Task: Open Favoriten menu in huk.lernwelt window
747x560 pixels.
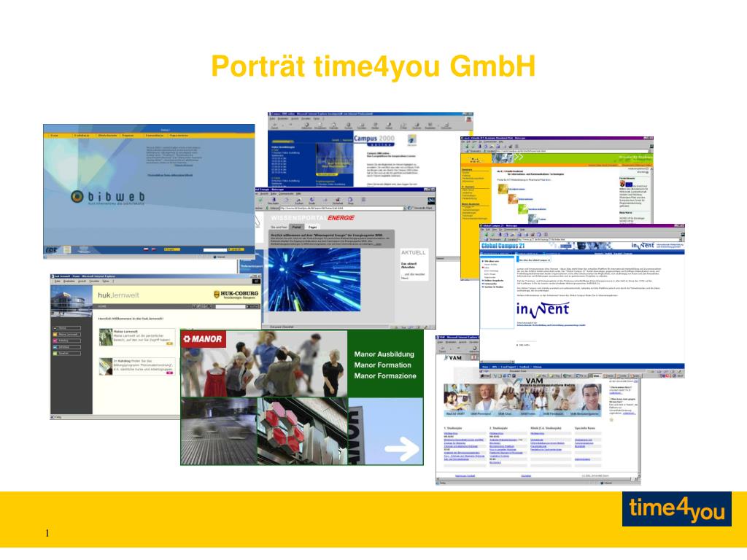Action: 94,281
